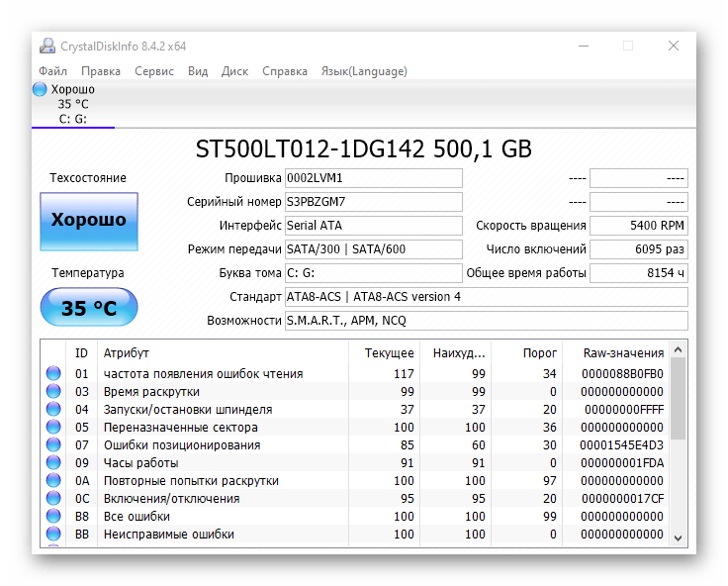Select row Часы работы
This screenshot has height=586, width=728.
(x=355, y=462)
